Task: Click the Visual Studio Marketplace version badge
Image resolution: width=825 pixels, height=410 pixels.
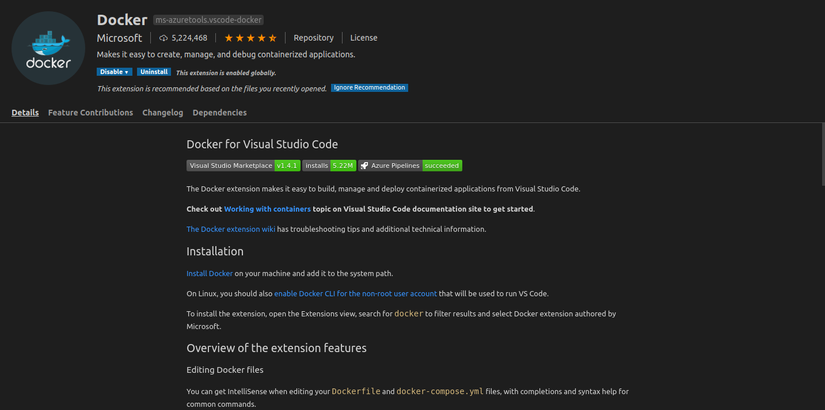Action: [x=243, y=165]
